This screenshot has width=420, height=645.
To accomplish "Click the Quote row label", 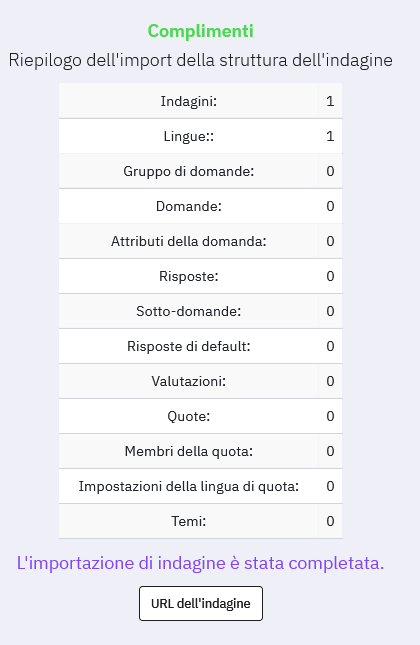I will (x=188, y=416).
